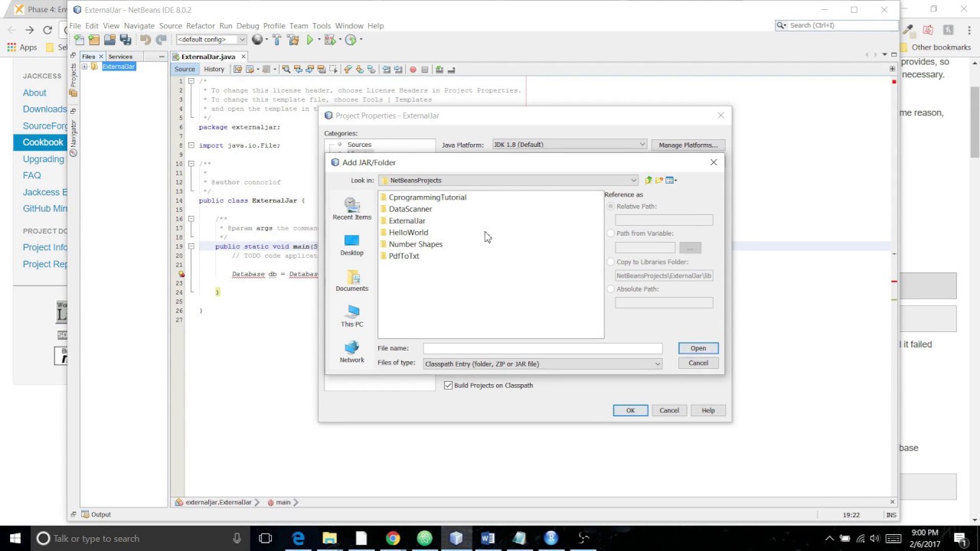Click Save All icon in NetBeans toolbar
This screenshot has width=980, height=551.
tap(126, 40)
